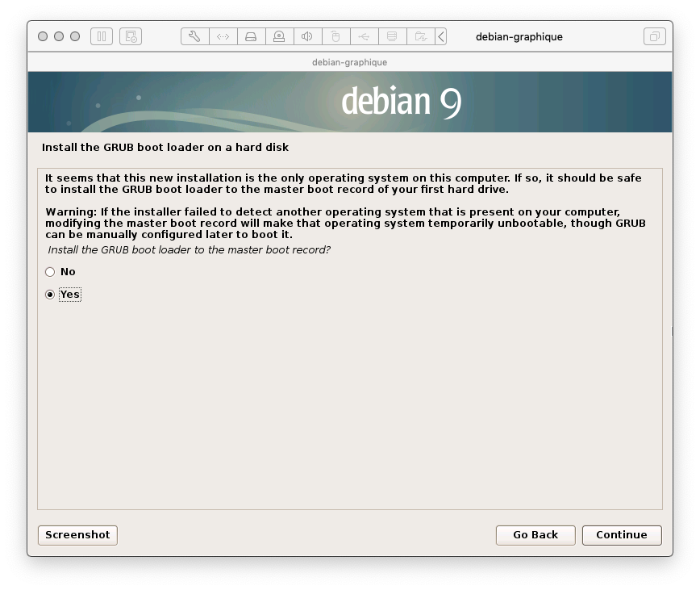Click the hard disk toolbar icon
The width and height of the screenshot is (700, 590).
252,36
